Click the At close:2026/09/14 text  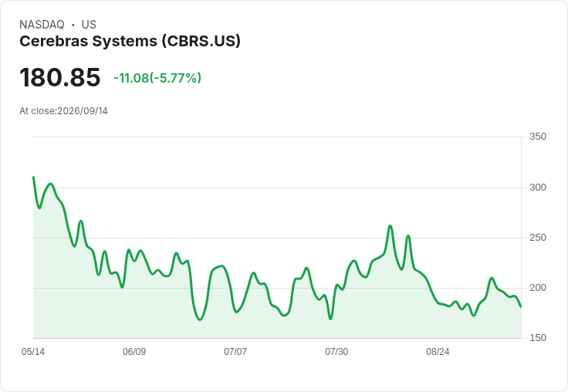64,111
